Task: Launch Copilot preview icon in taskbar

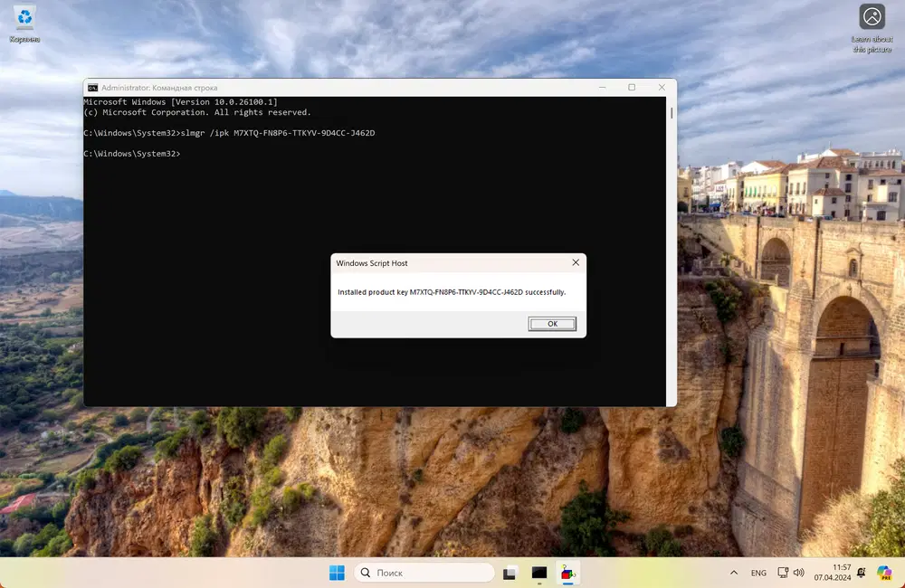Action: (884, 573)
